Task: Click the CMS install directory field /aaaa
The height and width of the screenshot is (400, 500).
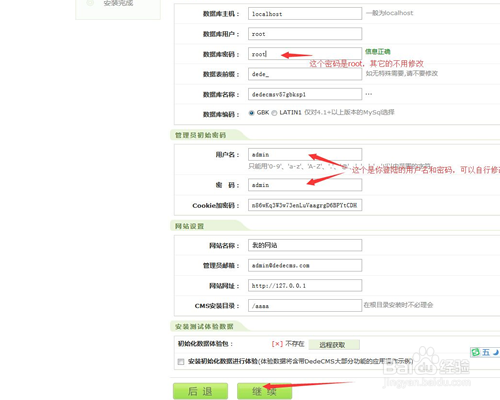Action: [x=305, y=305]
